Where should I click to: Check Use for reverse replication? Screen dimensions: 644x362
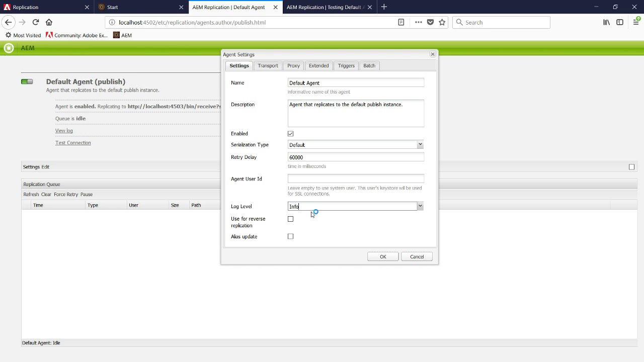(290, 219)
